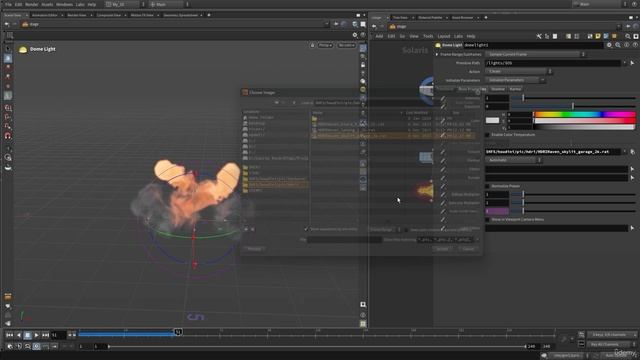Click the Preview button in Choose Image dialog
The width and height of the screenshot is (640, 360).
tap(254, 249)
